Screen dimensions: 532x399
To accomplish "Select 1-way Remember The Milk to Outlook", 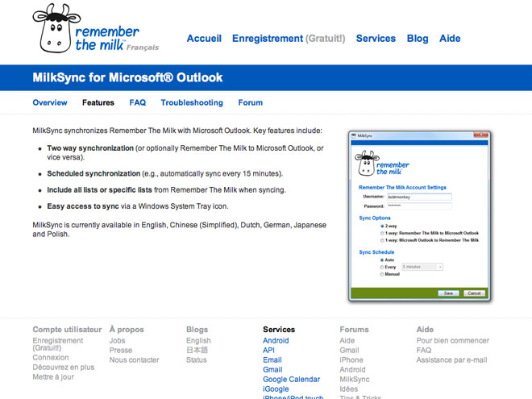I will [x=382, y=233].
